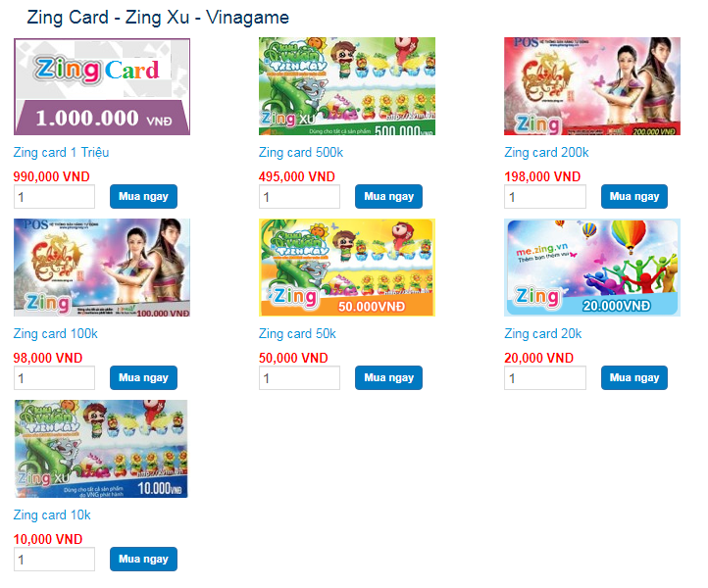
Task: Open the Zing Card 1.000.000 VNĐ image
Action: click(x=102, y=86)
